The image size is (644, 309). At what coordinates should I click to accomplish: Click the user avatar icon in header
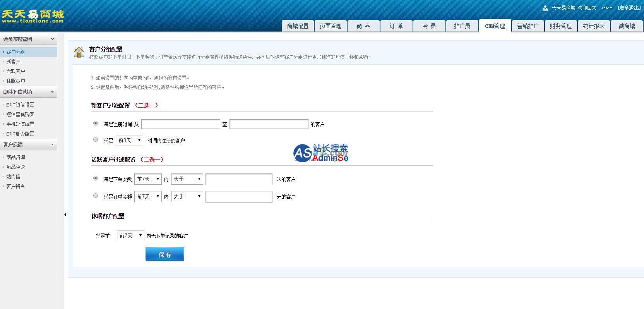tap(545, 8)
